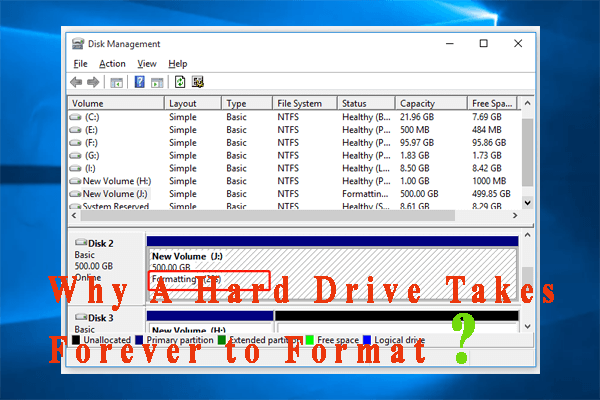Image resolution: width=600 pixels, height=400 pixels.
Task: Select the (G:) volume drive icon
Action: pyautogui.click(x=75, y=156)
